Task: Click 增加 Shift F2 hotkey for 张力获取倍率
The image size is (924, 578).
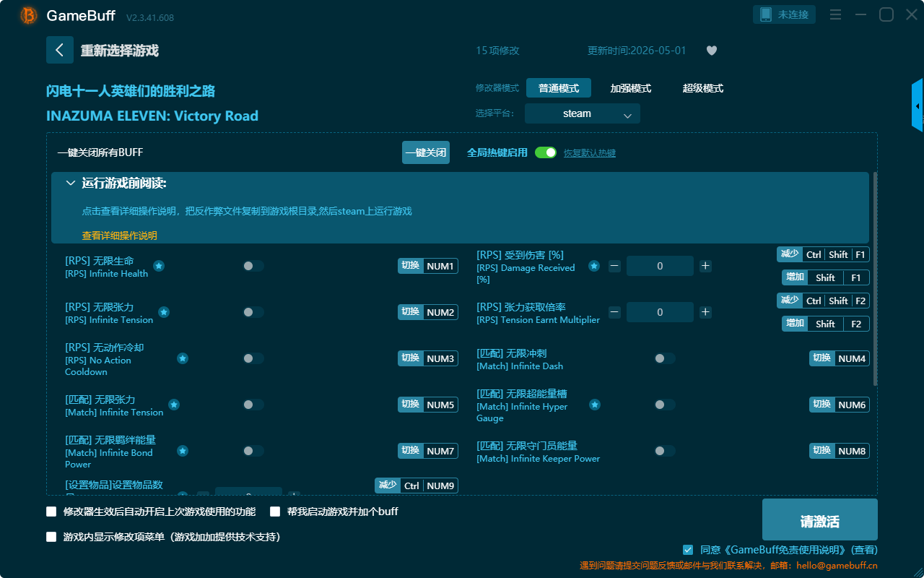Action: [x=826, y=324]
